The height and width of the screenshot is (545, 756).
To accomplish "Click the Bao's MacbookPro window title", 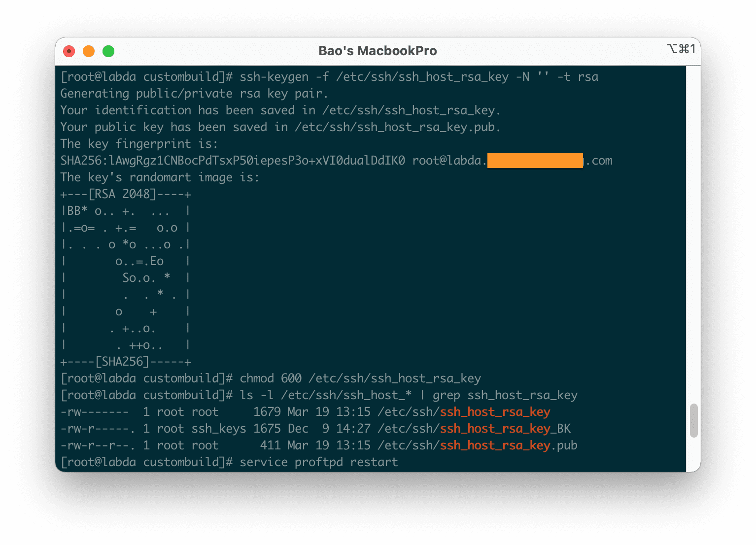I will [x=378, y=50].
